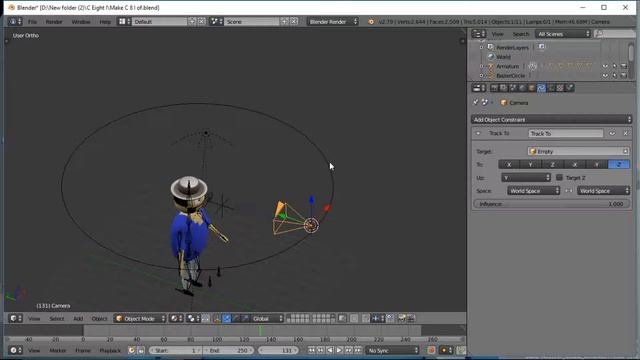The width and height of the screenshot is (640, 360).
Task: Collapse the Track To constraint panel
Action: pos(478,133)
